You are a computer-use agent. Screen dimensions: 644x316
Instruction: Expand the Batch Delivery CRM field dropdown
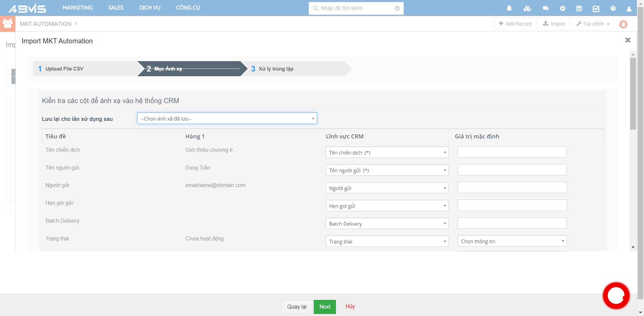(x=387, y=224)
